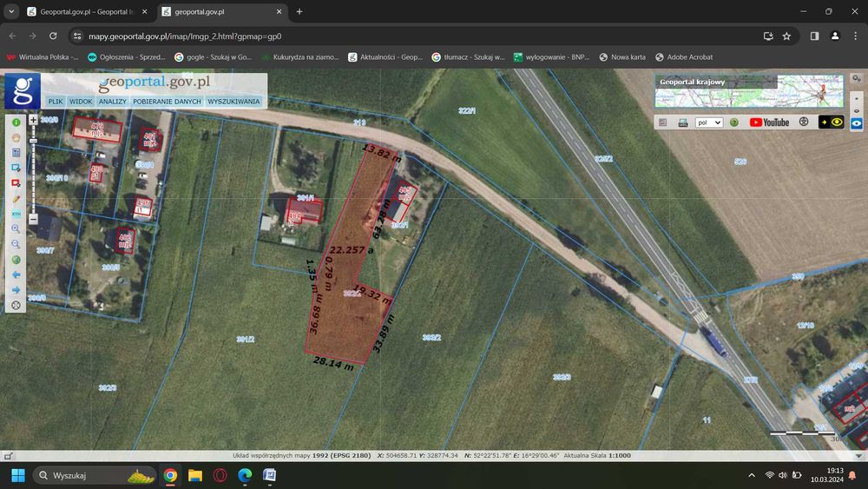Open the POBIERANIE DANYCH menu
Image resolution: width=868 pixels, height=489 pixels.
point(167,102)
